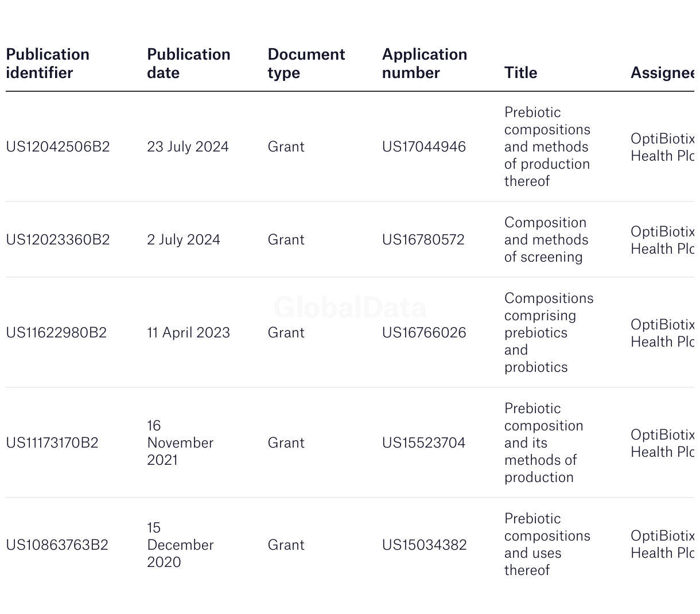Click application number US17044946

click(x=424, y=147)
